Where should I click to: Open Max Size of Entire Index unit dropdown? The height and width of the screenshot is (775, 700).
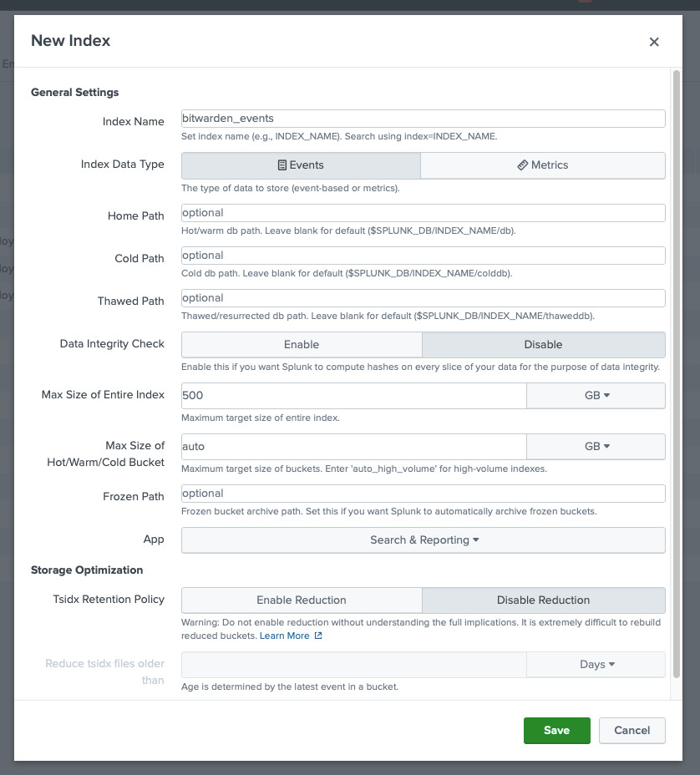click(x=596, y=396)
